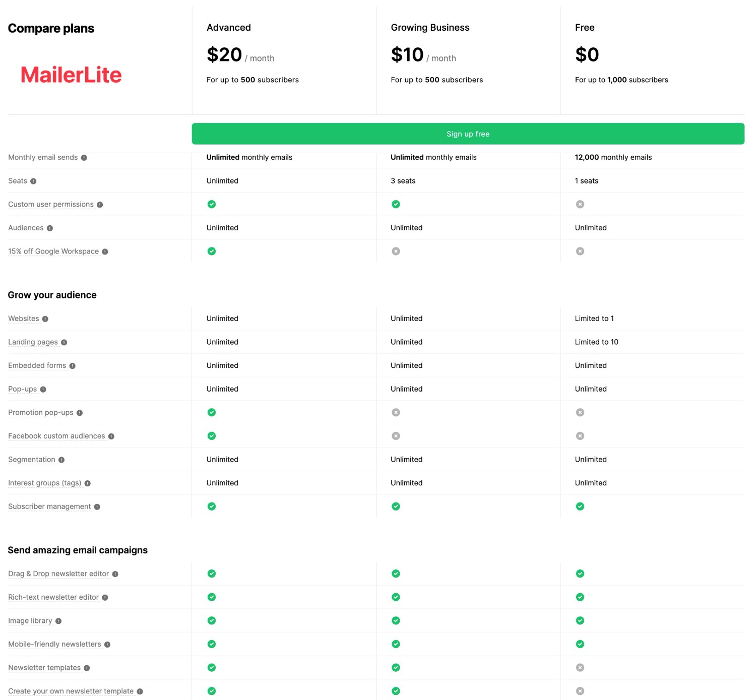756x700 pixels.
Task: Click info icon beside Interest groups (tags)
Action: pyautogui.click(x=88, y=483)
